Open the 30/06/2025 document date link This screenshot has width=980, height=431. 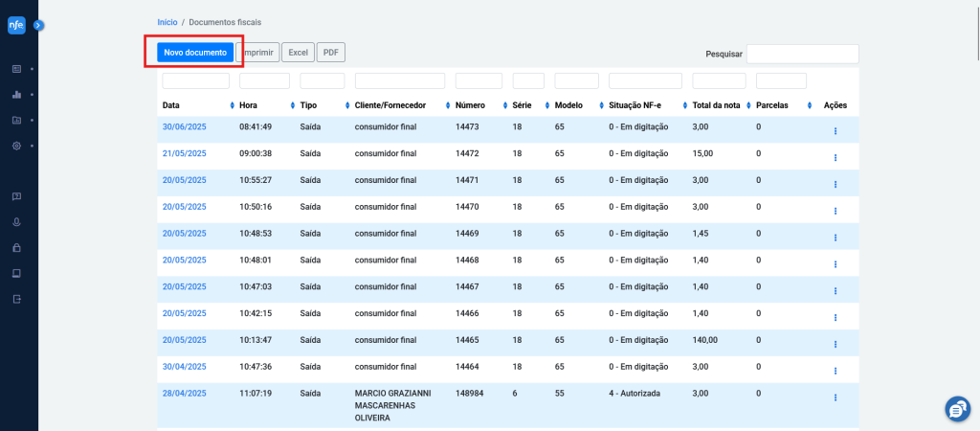tap(185, 127)
